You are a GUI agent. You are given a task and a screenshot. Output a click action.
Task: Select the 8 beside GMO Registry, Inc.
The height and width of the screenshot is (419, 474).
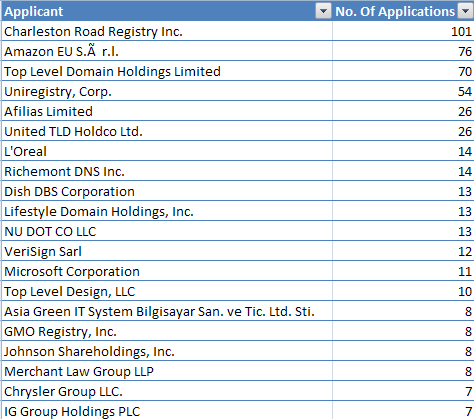coord(403,331)
